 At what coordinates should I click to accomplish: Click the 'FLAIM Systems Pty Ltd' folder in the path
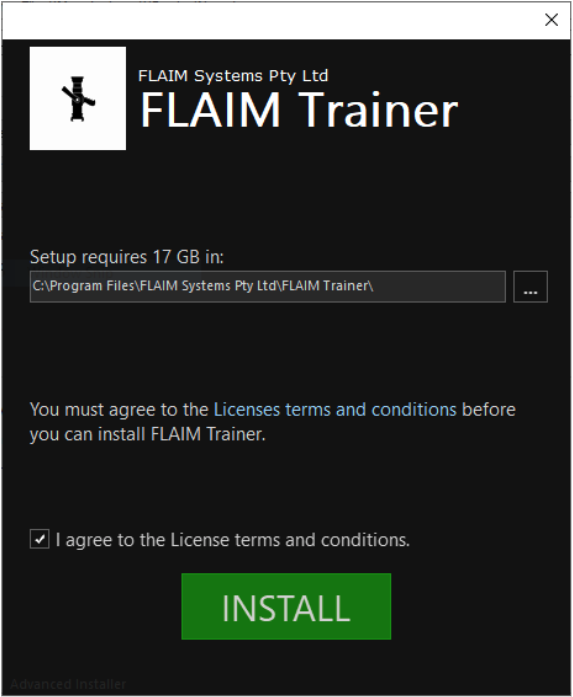[x=208, y=286]
